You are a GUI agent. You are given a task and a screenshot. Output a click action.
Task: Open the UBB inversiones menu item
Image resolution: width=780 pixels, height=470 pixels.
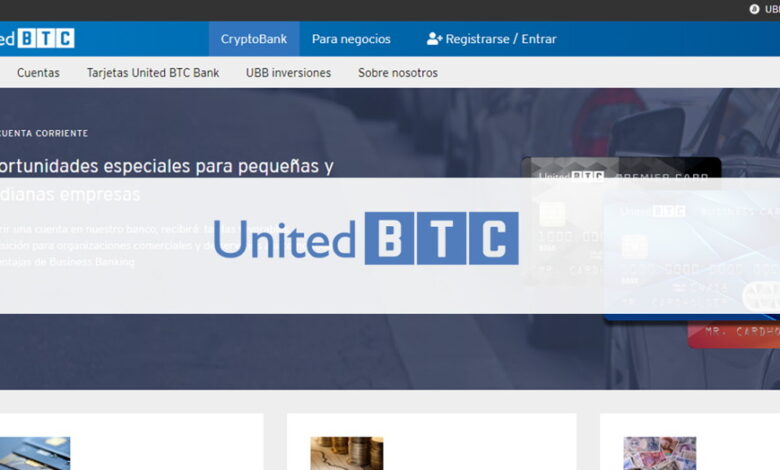tap(289, 73)
